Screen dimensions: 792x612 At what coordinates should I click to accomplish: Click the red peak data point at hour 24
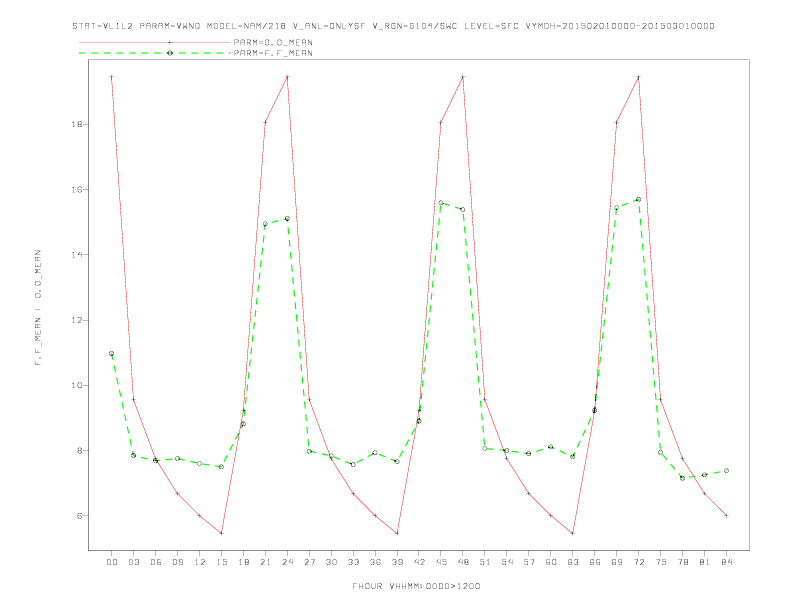click(287, 77)
